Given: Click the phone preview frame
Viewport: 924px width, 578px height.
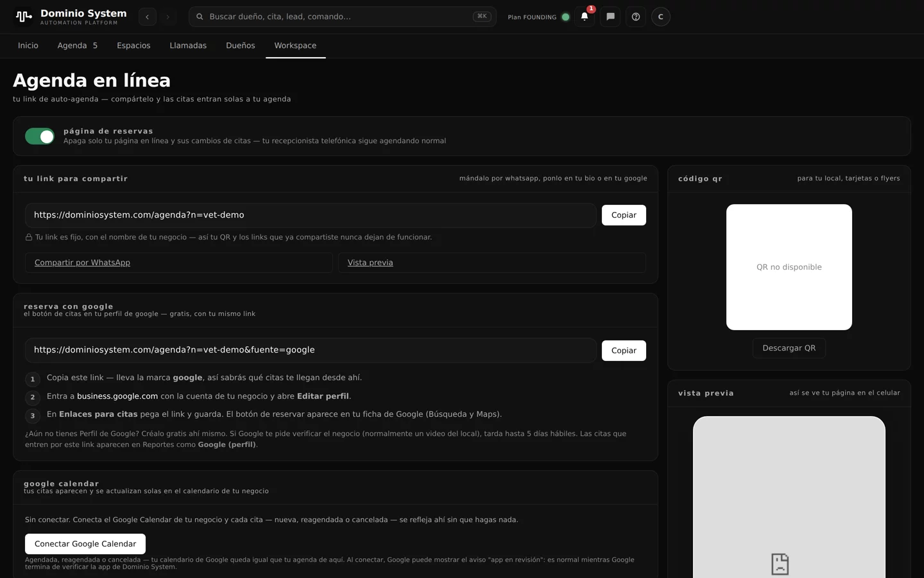Looking at the screenshot, I should click(x=789, y=497).
